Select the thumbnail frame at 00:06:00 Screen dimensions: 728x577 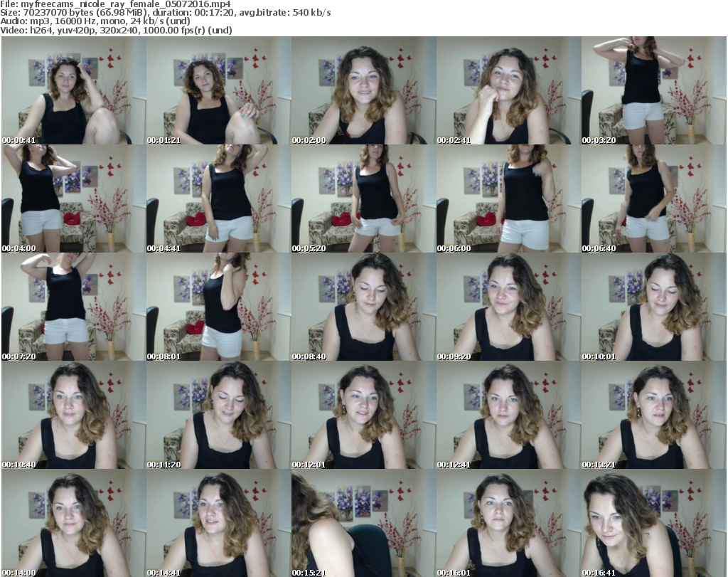pyautogui.click(x=508, y=198)
